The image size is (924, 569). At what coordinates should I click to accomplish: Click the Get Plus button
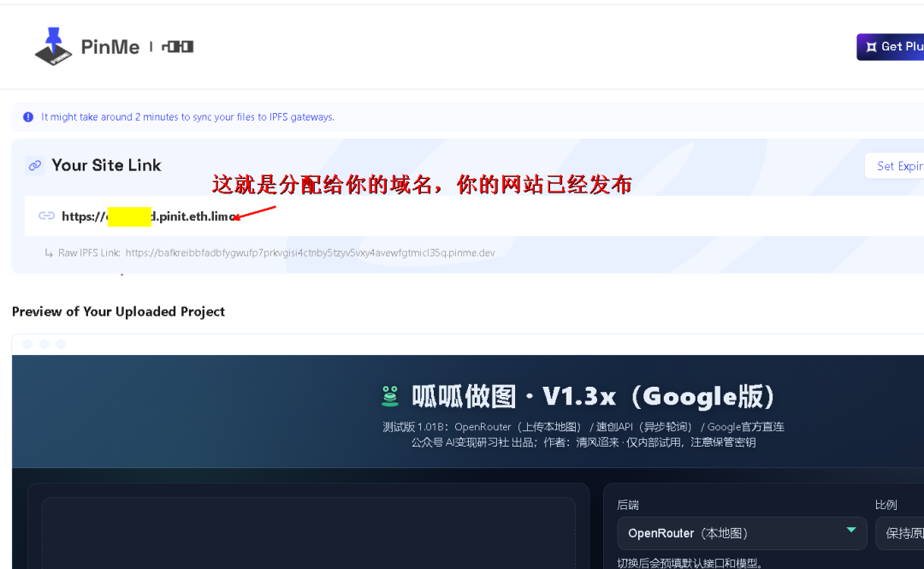(891, 46)
